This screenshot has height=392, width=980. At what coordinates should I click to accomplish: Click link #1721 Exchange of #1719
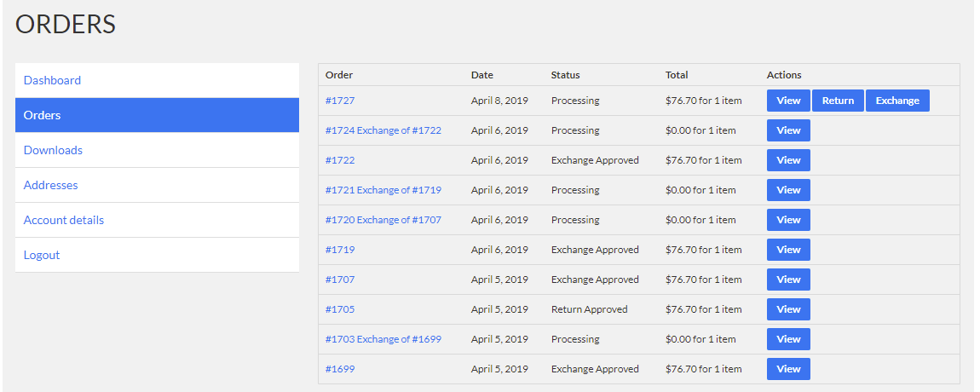click(x=383, y=190)
